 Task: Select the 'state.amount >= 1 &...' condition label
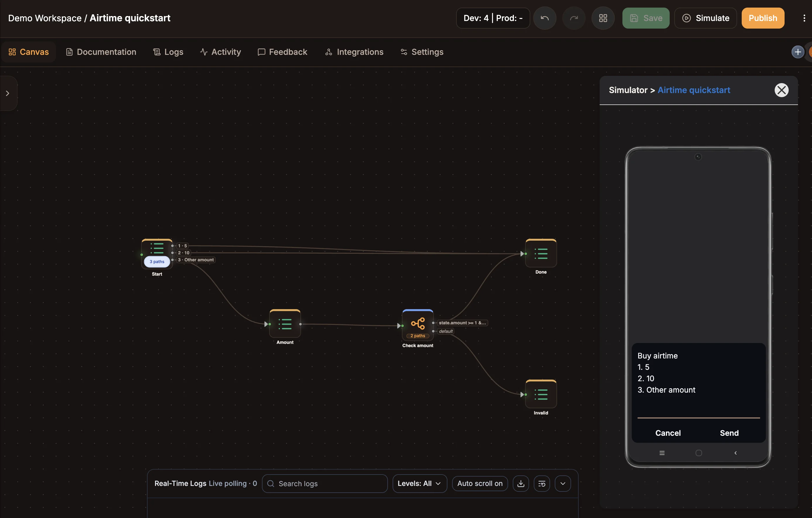click(462, 323)
